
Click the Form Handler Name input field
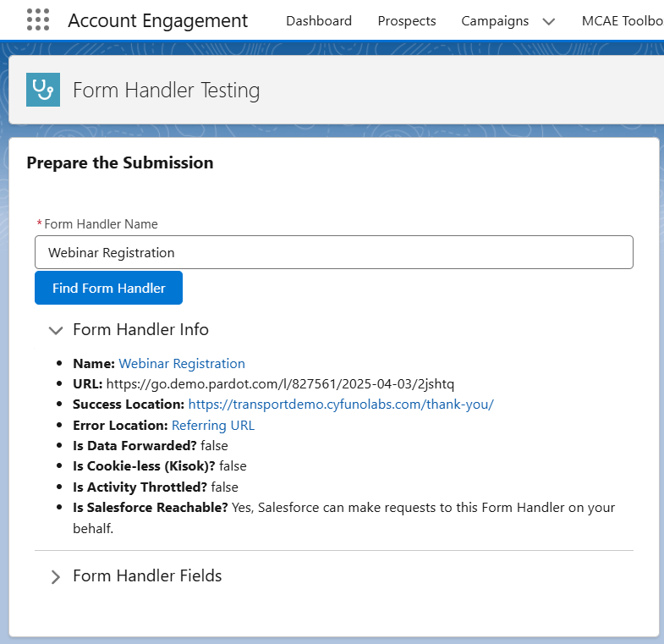coord(334,252)
